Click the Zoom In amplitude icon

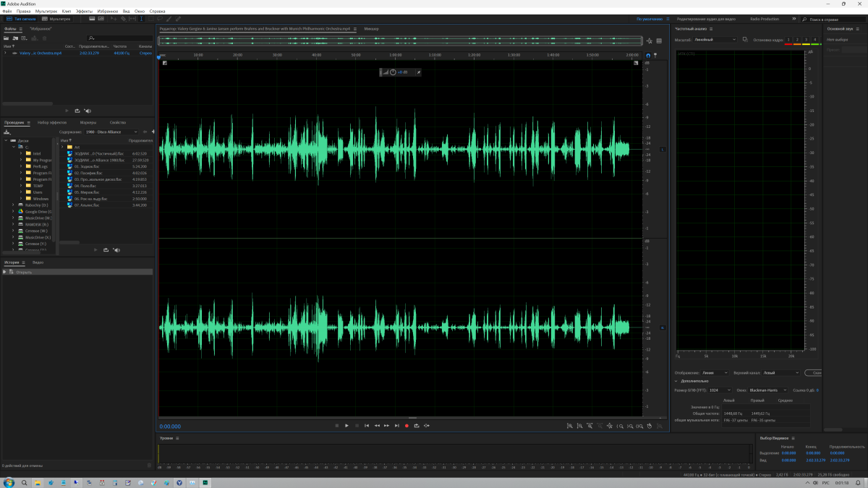(569, 426)
